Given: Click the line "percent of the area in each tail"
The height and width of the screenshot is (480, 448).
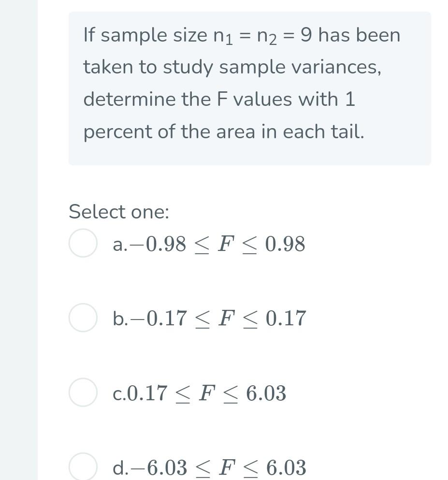Looking at the screenshot, I should click(x=224, y=132).
